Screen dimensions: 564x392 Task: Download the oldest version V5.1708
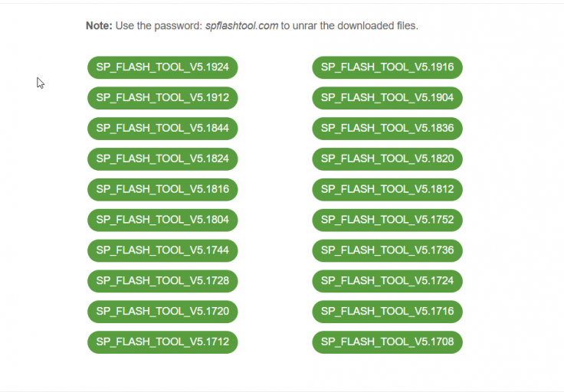coord(387,341)
